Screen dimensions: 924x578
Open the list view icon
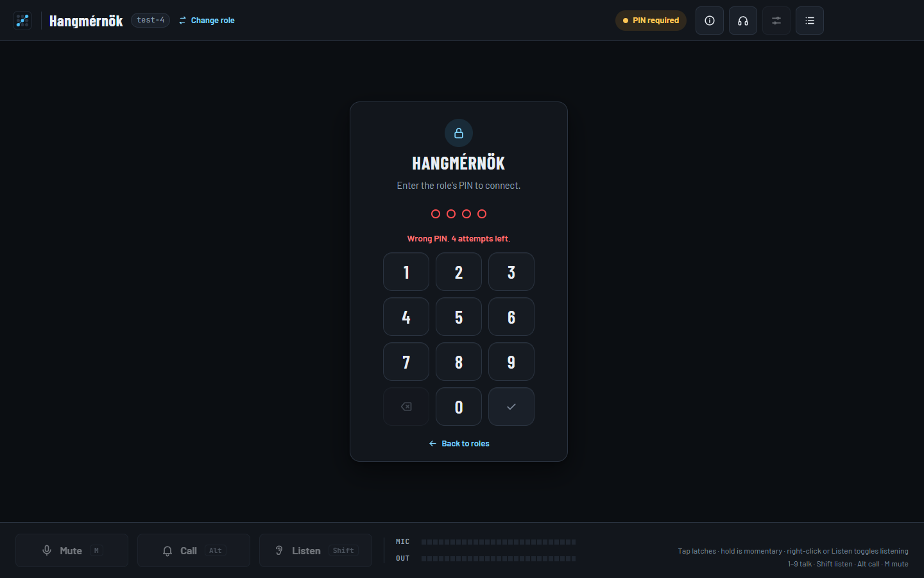(810, 21)
